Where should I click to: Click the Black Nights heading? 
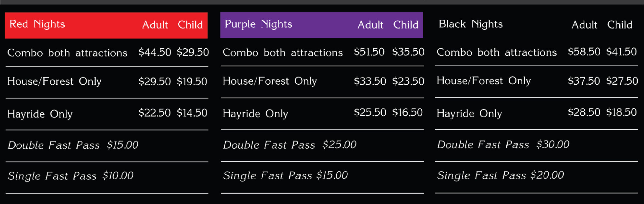pos(470,24)
